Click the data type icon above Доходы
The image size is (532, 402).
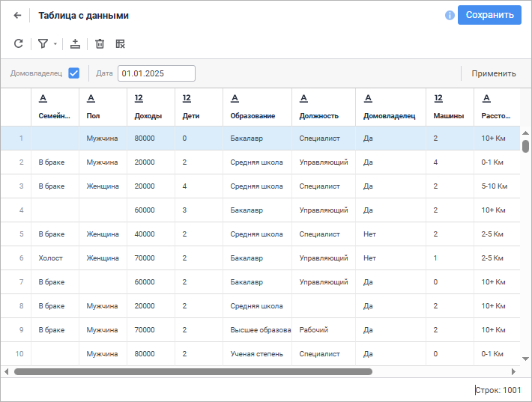[x=139, y=98]
